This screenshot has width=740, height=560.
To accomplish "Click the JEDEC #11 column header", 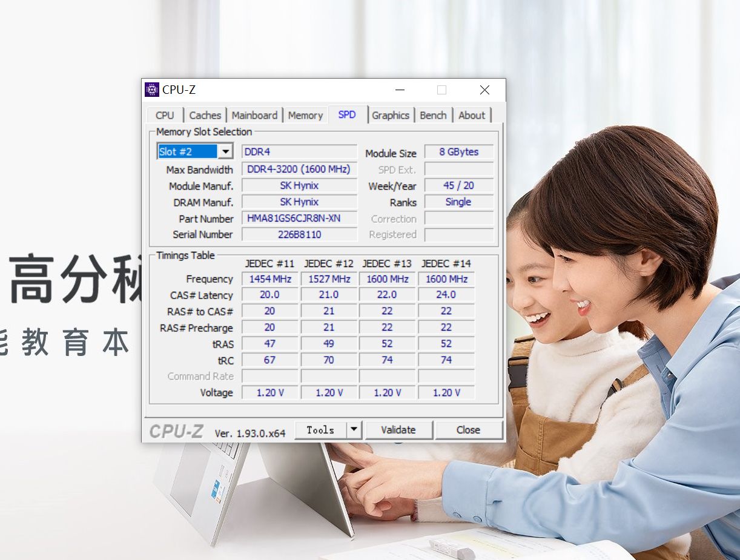I will click(269, 263).
